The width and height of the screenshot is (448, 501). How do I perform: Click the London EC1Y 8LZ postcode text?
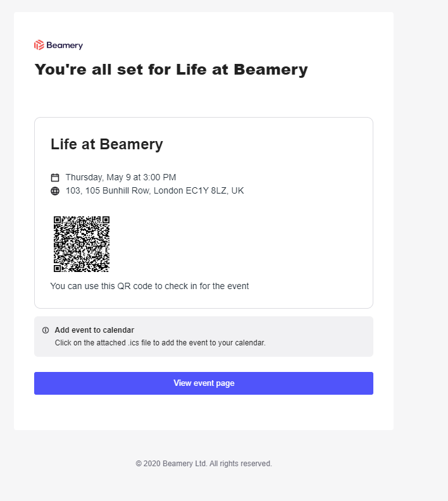(190, 191)
